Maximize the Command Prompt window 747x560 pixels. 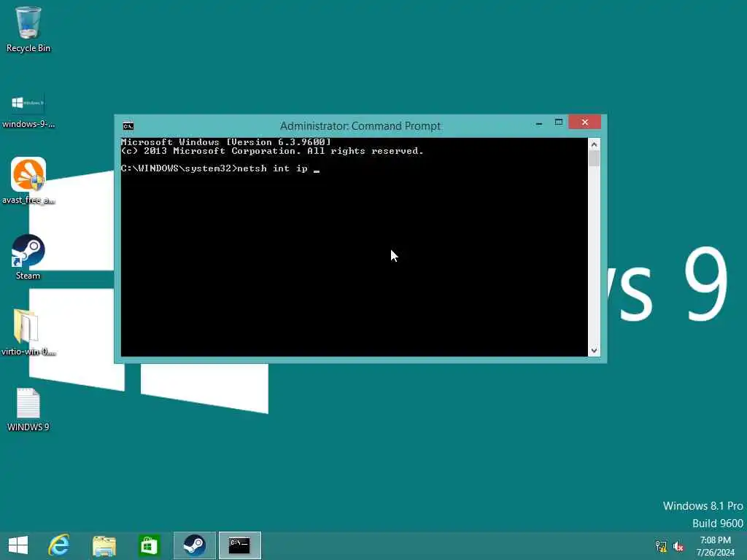click(559, 122)
